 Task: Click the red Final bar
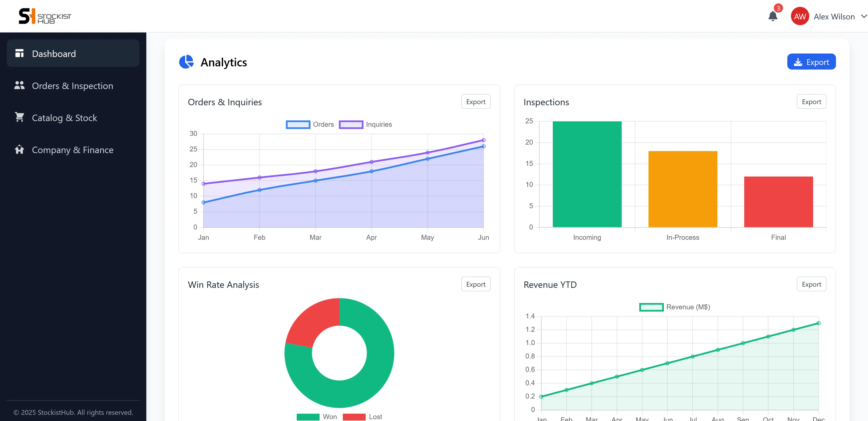pyautogui.click(x=778, y=202)
